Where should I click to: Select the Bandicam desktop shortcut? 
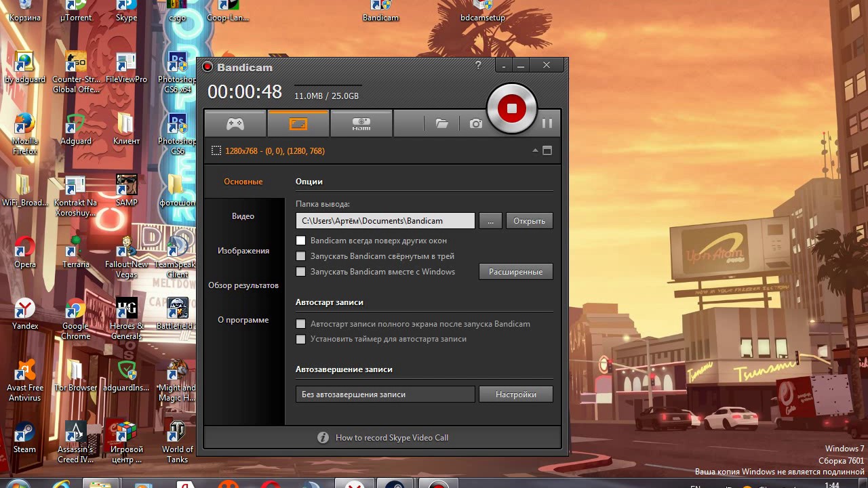pos(380,12)
